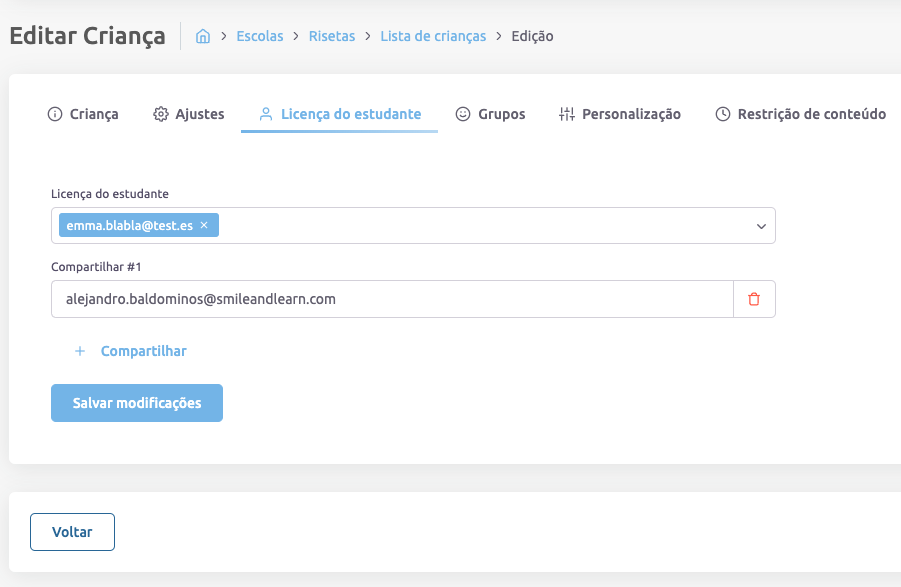The image size is (901, 587).
Task: Open the Criança tab
Action: [x=94, y=114]
